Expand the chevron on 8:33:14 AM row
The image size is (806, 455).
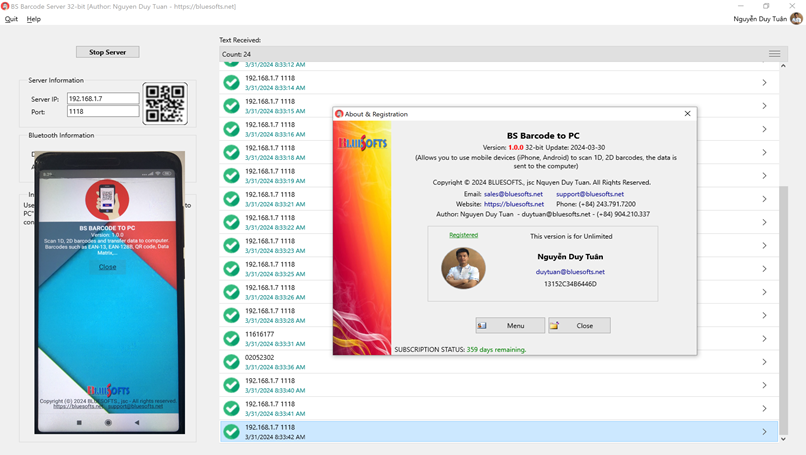tap(764, 83)
